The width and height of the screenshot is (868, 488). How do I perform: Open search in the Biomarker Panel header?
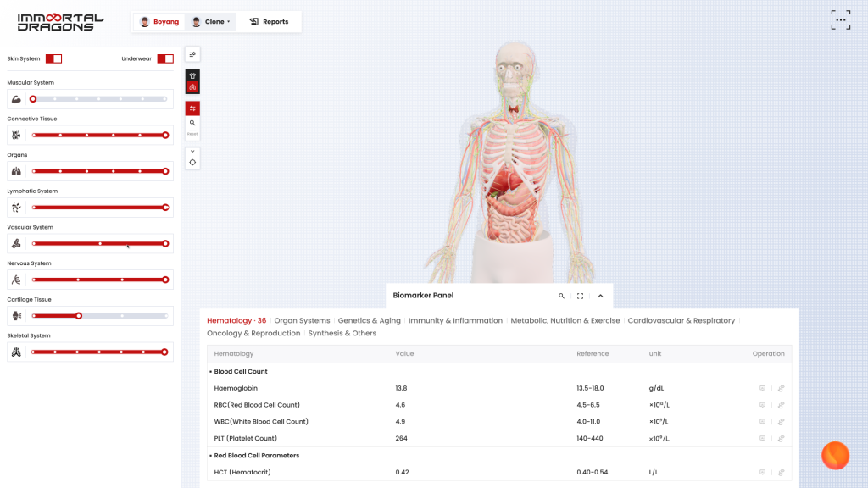pyautogui.click(x=561, y=296)
